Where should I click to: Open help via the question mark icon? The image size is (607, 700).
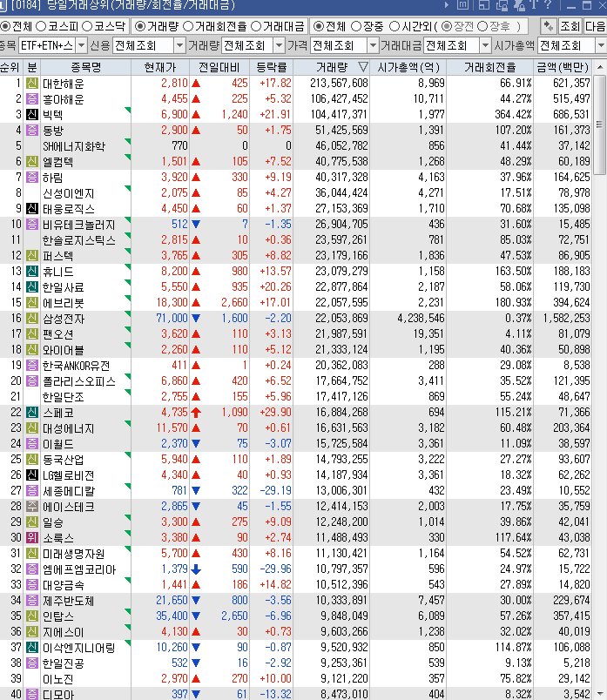(x=548, y=5)
